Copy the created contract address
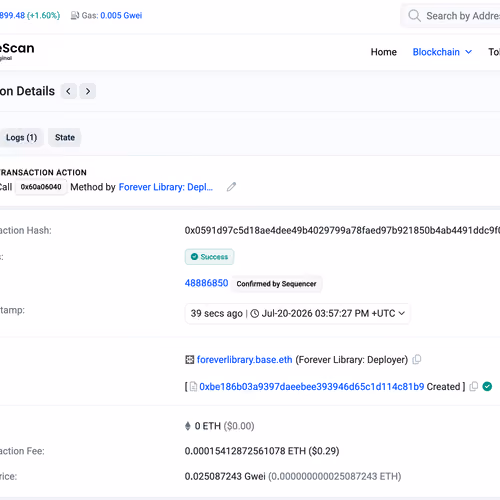This screenshot has height=500, width=500. tap(474, 386)
